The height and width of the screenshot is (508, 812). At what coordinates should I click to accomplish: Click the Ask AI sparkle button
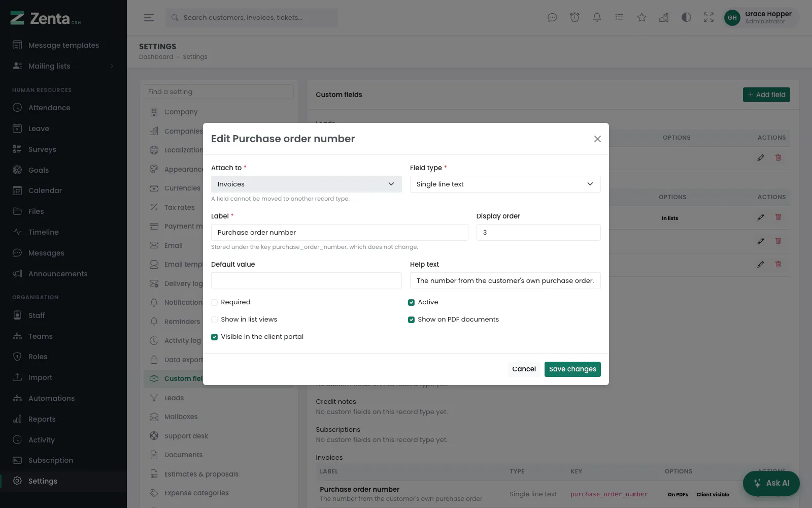771,483
